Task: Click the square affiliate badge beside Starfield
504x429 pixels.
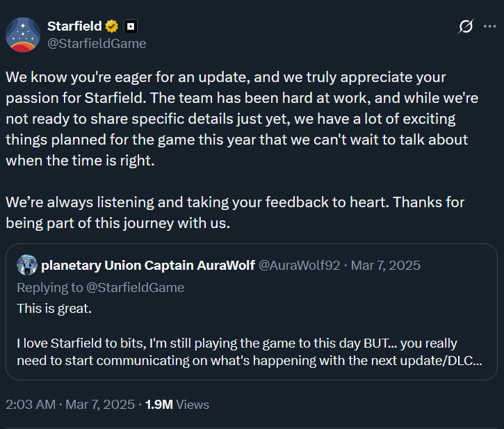Action: tap(131, 26)
